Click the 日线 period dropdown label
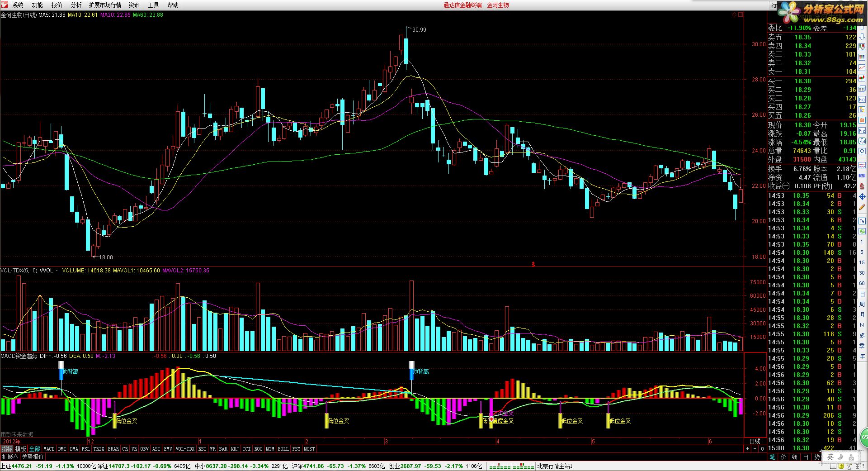Viewport: 868px width, 471px height. pyautogui.click(x=755, y=441)
